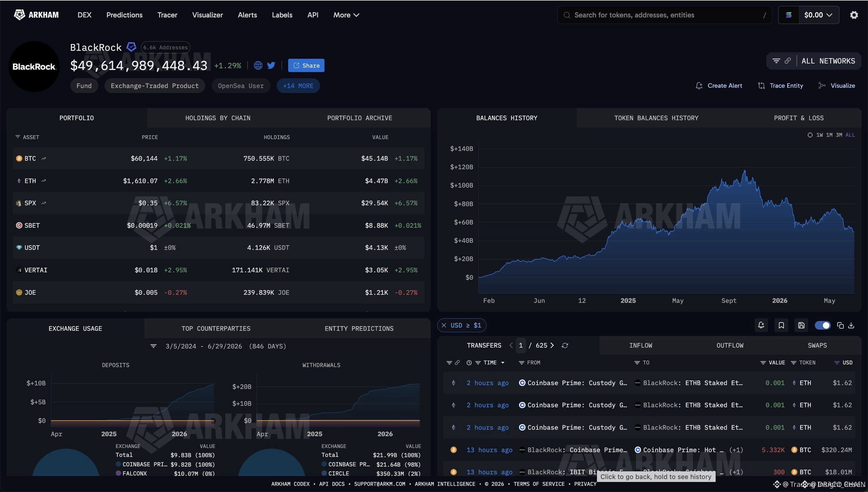This screenshot has height=492, width=868.
Task: Open the Predictions nav item
Action: point(124,15)
